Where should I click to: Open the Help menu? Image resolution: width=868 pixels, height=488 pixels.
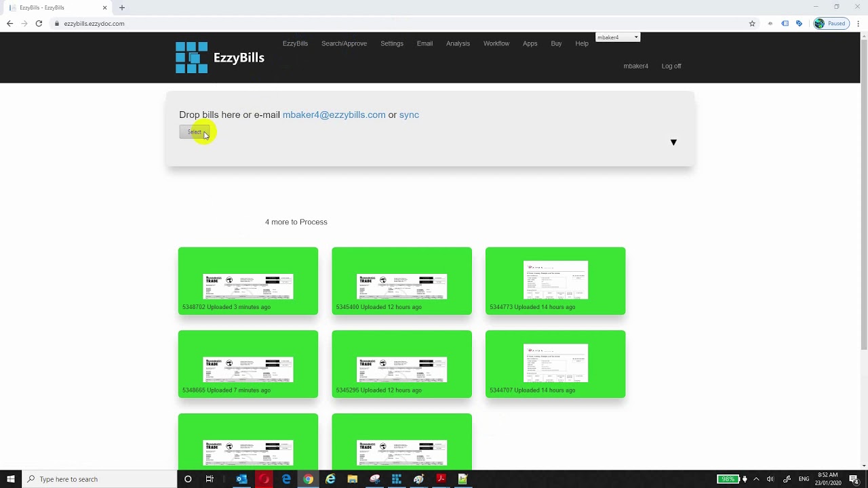pyautogui.click(x=582, y=43)
